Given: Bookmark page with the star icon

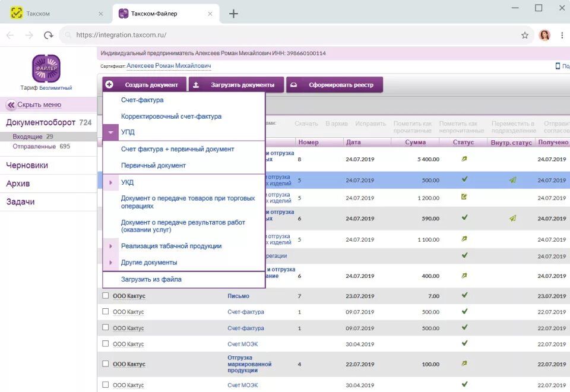Looking at the screenshot, I should pos(524,35).
